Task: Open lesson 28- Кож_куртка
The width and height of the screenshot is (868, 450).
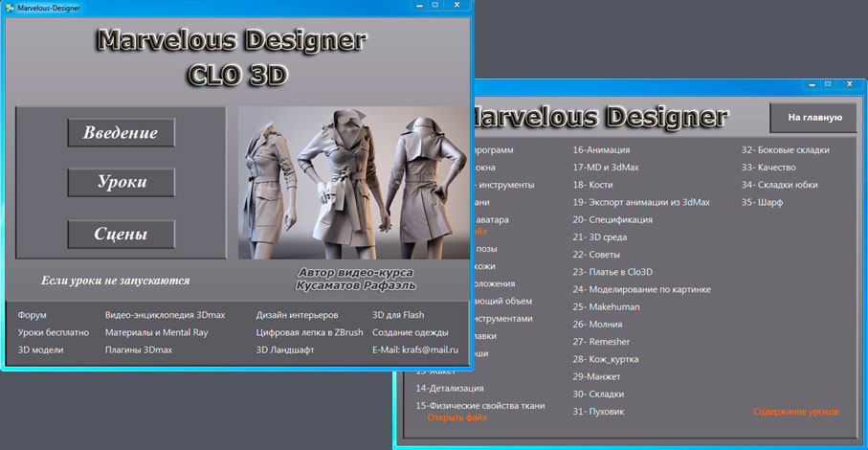Action: pos(606,359)
